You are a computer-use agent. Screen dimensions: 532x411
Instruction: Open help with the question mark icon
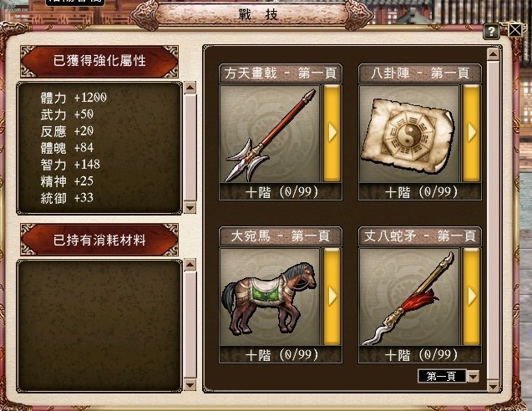tap(491, 32)
